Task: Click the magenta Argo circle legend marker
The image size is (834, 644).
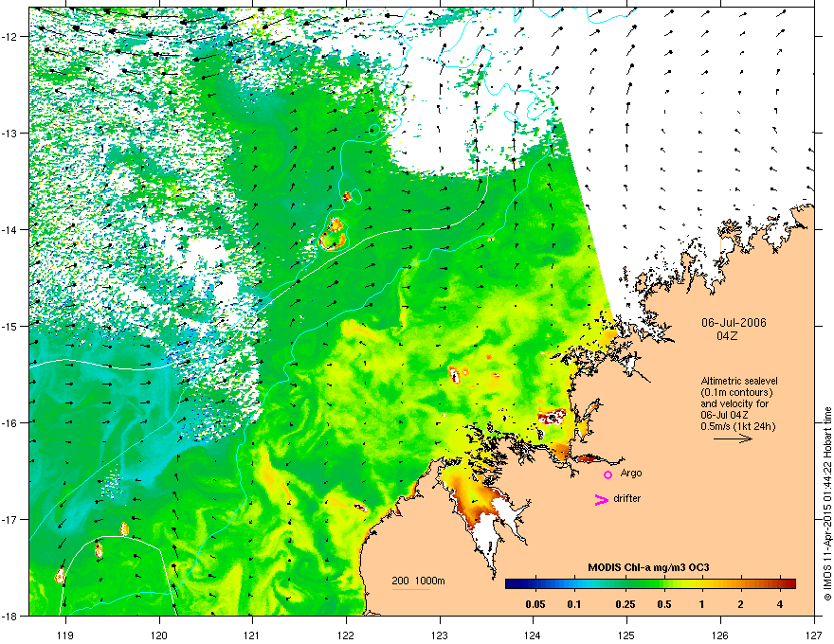Action: [x=607, y=474]
